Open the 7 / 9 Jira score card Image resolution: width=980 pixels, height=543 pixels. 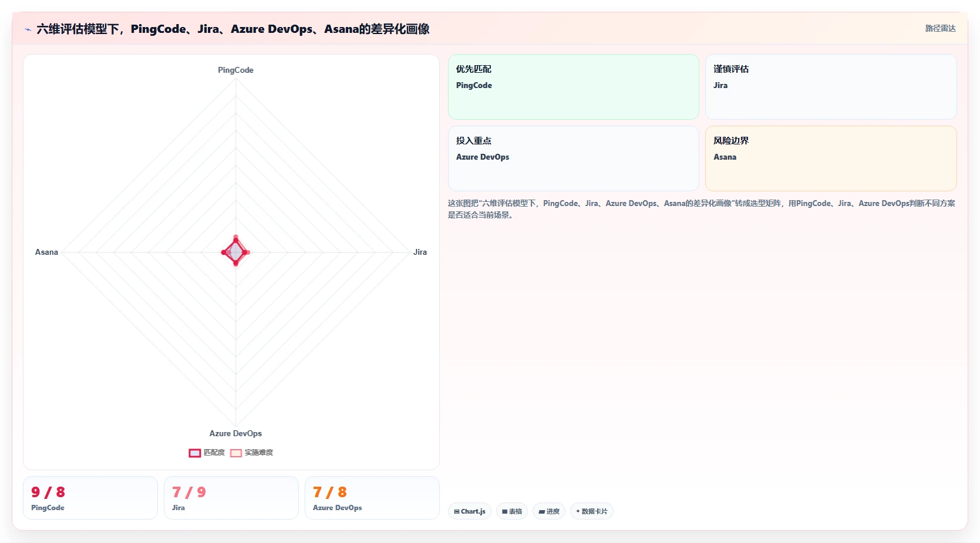pyautogui.click(x=231, y=498)
